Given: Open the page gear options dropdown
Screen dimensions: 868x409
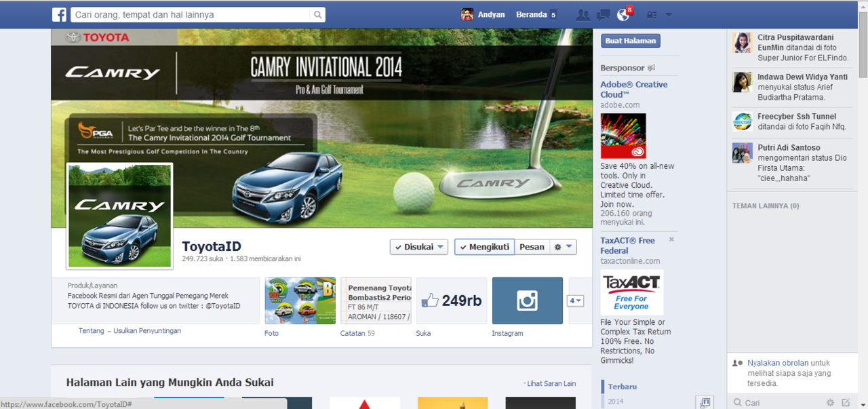Looking at the screenshot, I should [x=564, y=247].
